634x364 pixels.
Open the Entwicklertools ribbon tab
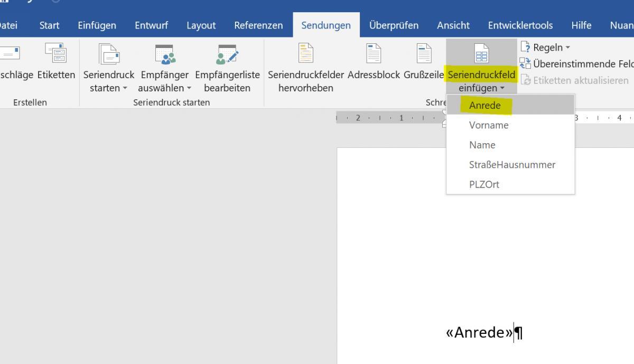coord(520,25)
